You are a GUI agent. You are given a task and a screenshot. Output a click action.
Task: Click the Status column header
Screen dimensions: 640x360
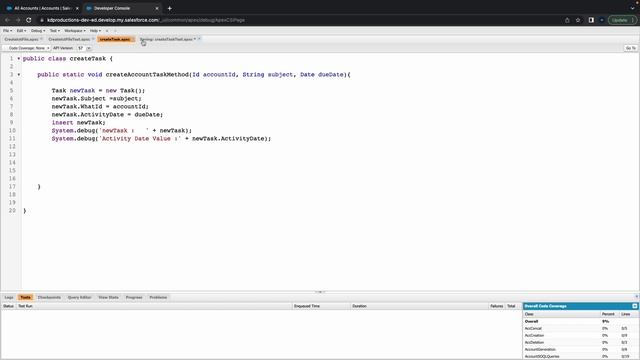point(8,306)
